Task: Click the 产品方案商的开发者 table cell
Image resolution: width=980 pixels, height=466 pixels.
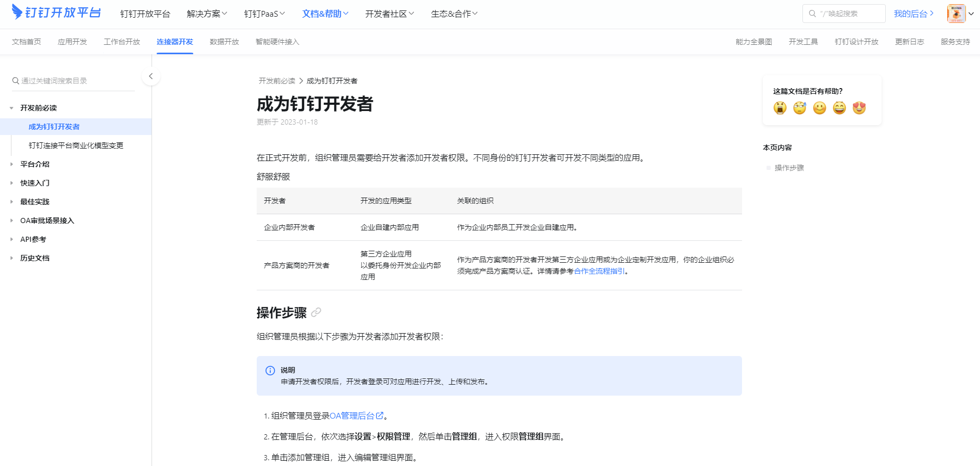Action: click(x=297, y=265)
